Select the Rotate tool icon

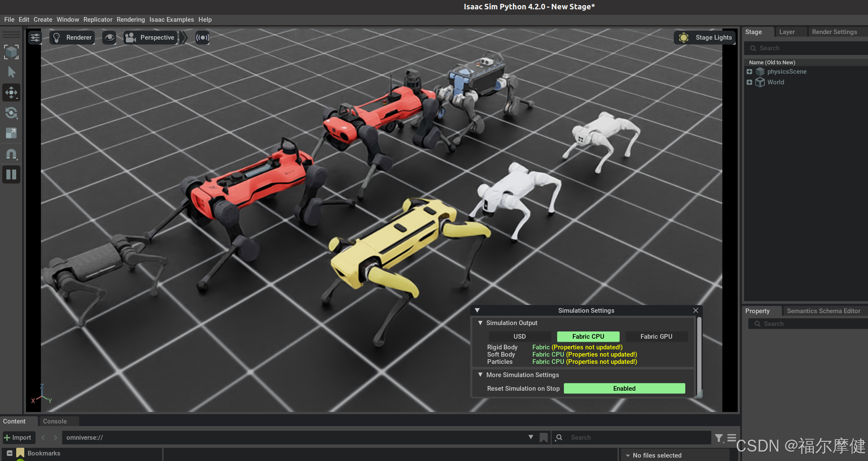click(x=11, y=113)
